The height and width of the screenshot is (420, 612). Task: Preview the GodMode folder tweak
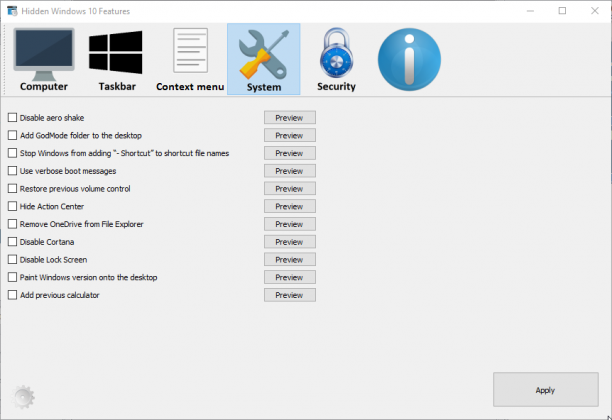click(290, 135)
